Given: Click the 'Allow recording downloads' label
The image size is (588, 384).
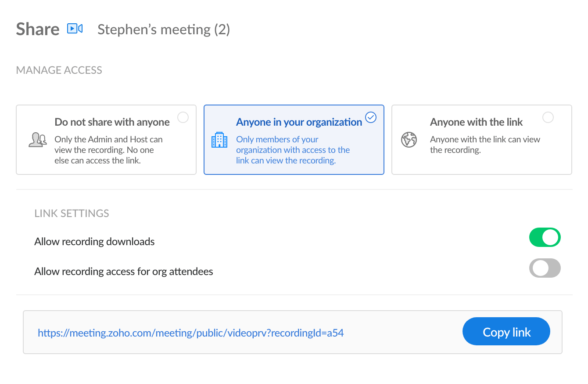Looking at the screenshot, I should [94, 242].
